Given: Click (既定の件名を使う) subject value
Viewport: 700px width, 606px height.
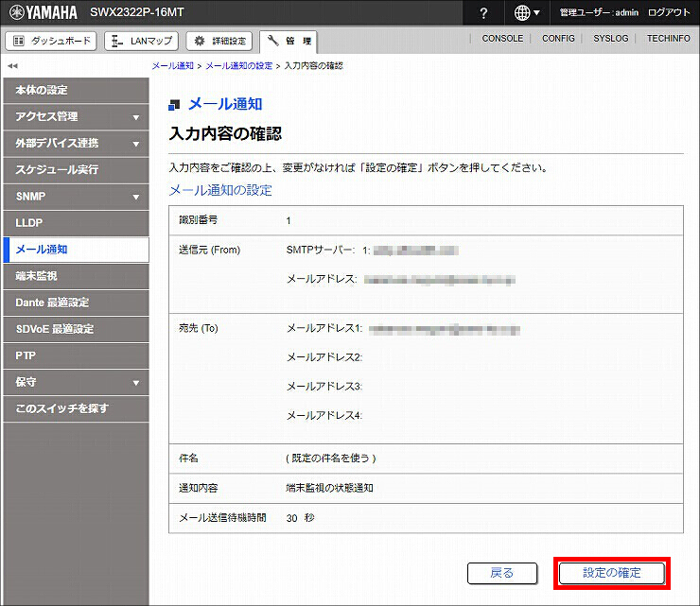Looking at the screenshot, I should (331, 459).
